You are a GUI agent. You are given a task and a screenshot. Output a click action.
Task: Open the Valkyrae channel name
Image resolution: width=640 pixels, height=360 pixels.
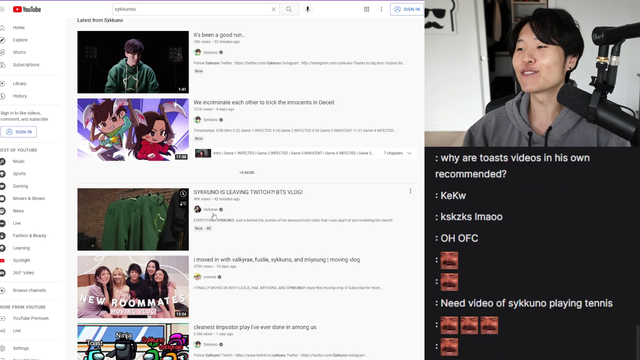coord(211,209)
